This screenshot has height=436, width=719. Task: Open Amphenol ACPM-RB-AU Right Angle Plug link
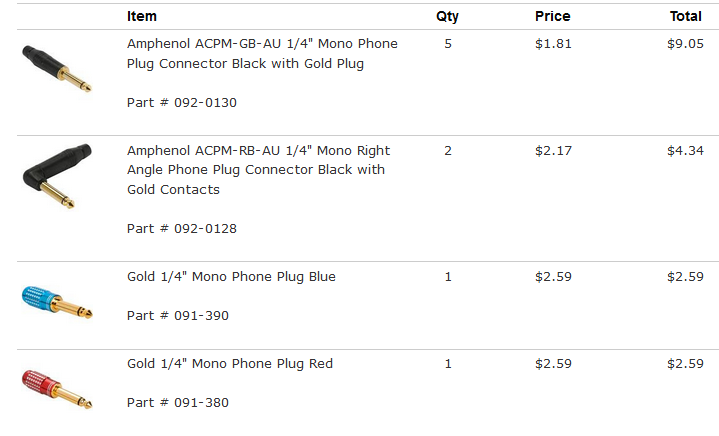259,170
